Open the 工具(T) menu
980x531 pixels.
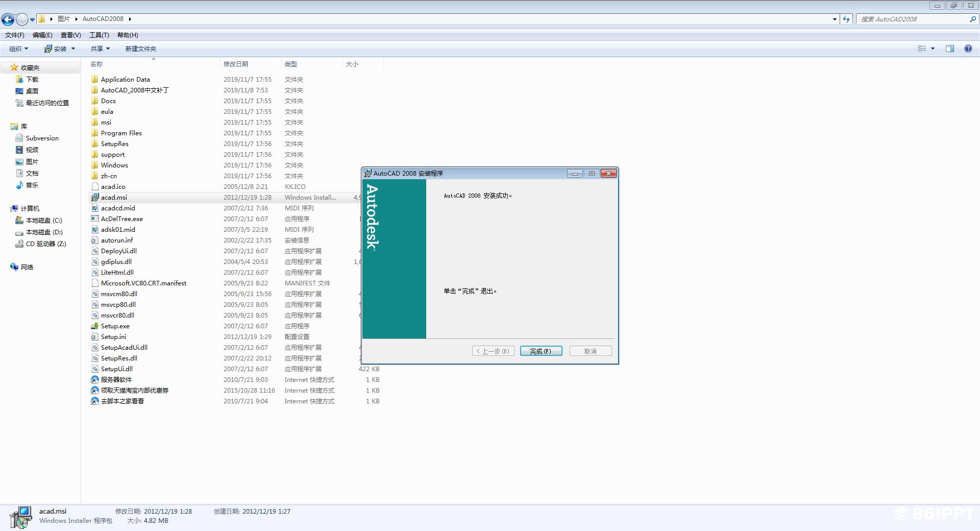point(99,35)
